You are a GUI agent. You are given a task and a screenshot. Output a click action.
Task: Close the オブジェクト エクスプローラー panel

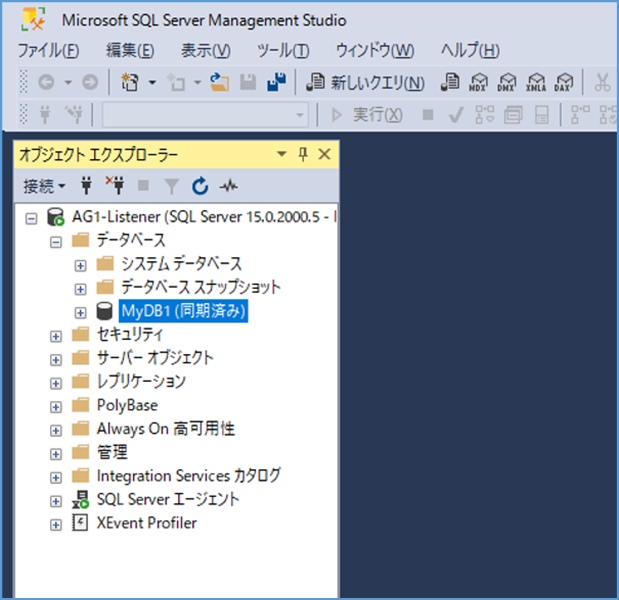click(325, 154)
